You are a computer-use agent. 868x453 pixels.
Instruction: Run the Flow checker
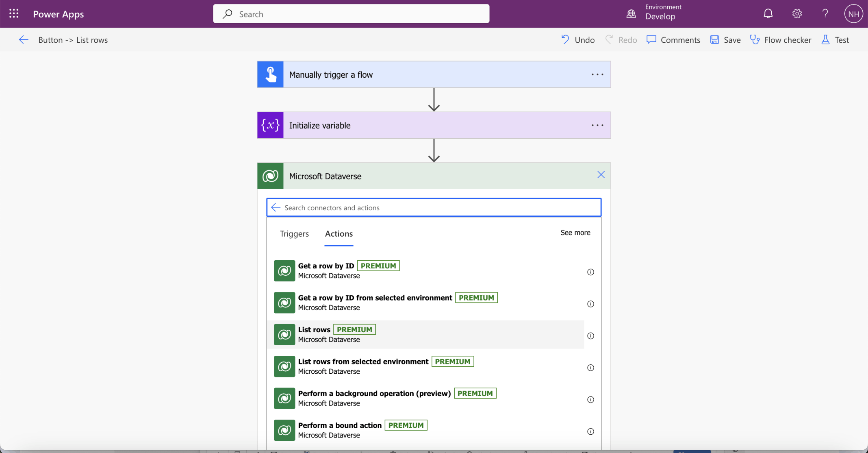point(781,40)
